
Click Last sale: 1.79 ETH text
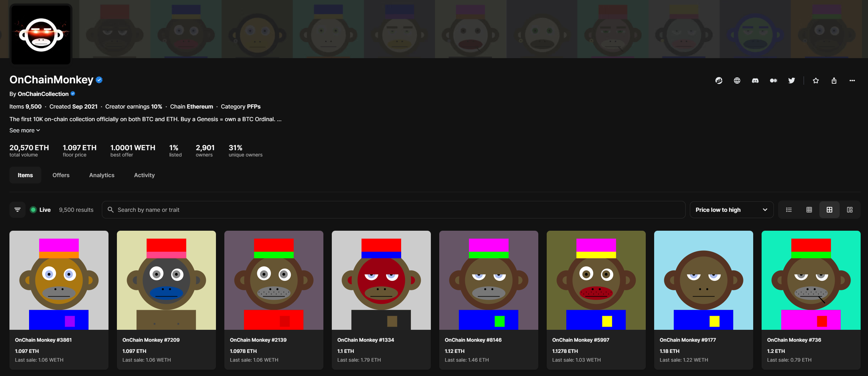[x=359, y=360]
